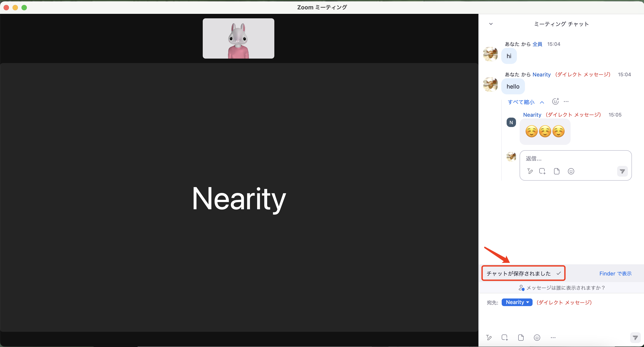Viewport: 644px width, 347px height.
Task: Click the チャットが保存されました notification
Action: [x=523, y=273]
